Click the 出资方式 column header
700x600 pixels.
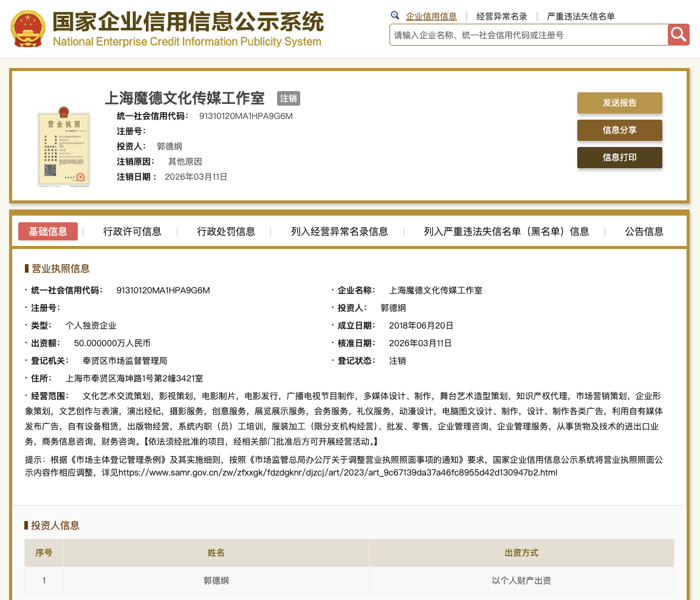pos(521,553)
